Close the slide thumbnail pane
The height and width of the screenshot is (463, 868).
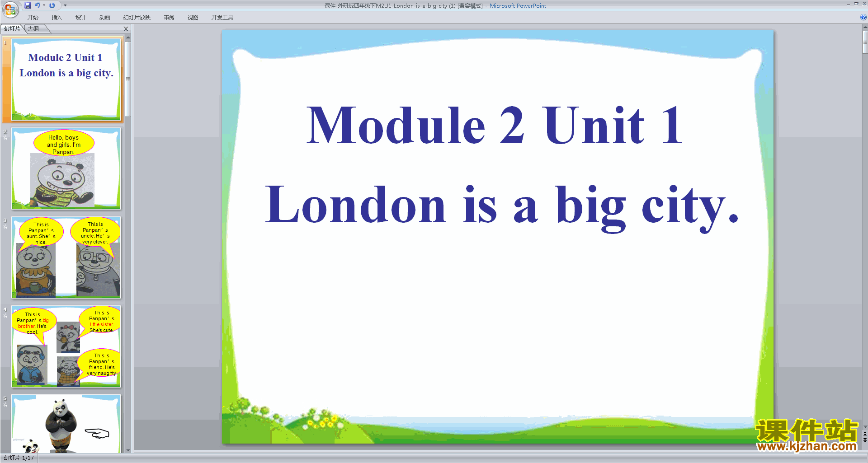point(126,29)
